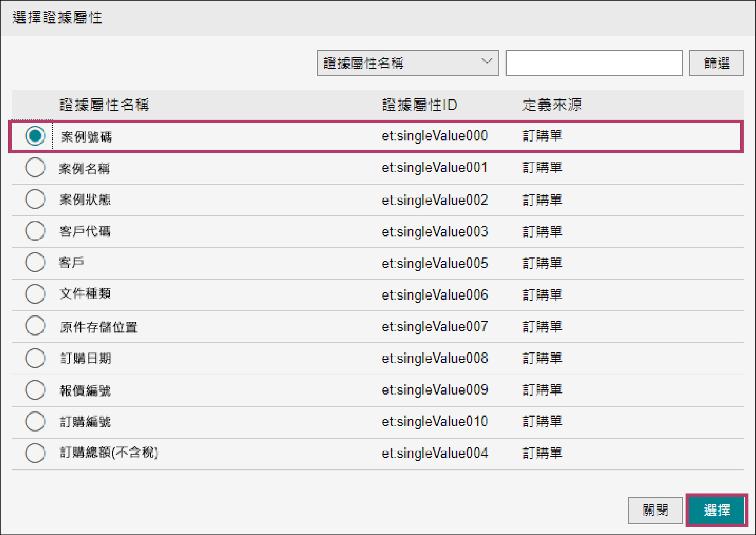The image size is (756, 535).
Task: Select the 案例號碼 radio button
Action: click(x=35, y=136)
